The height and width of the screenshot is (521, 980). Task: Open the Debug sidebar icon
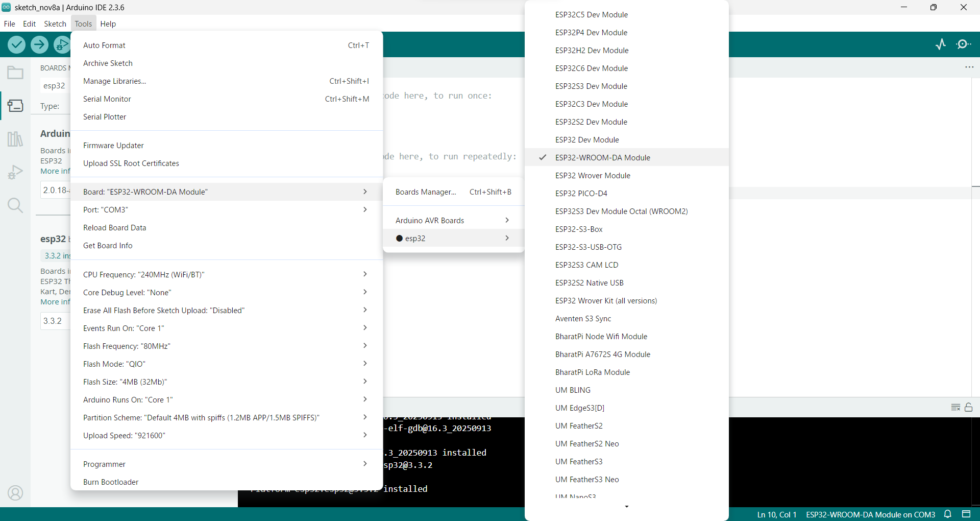tap(15, 172)
